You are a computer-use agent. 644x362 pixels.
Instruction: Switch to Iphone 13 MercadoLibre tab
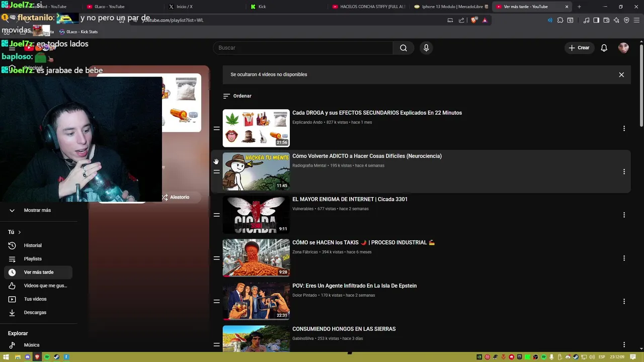point(450,7)
